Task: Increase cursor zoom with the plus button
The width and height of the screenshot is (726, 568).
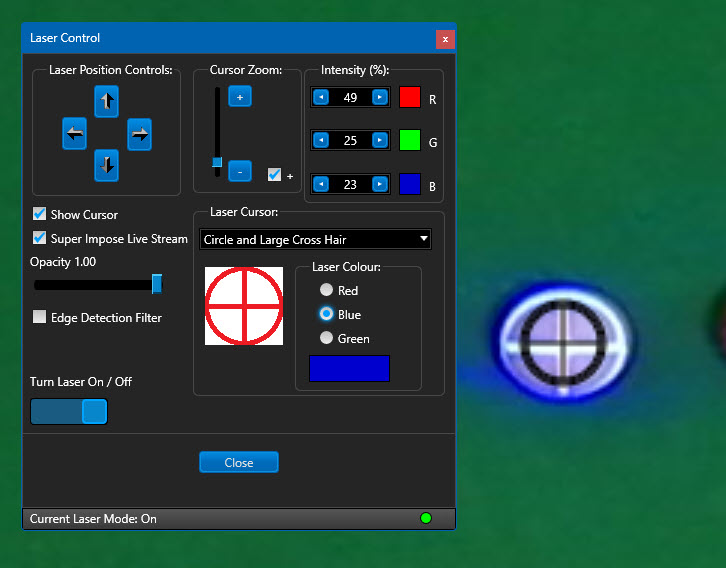Action: point(240,96)
